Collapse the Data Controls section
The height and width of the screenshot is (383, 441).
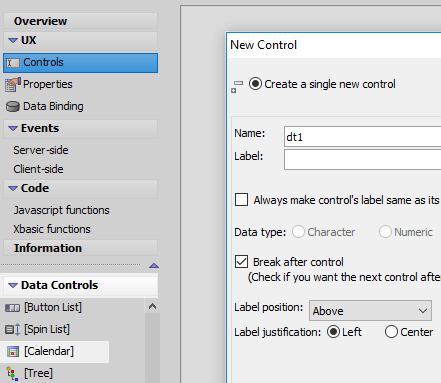(13, 286)
